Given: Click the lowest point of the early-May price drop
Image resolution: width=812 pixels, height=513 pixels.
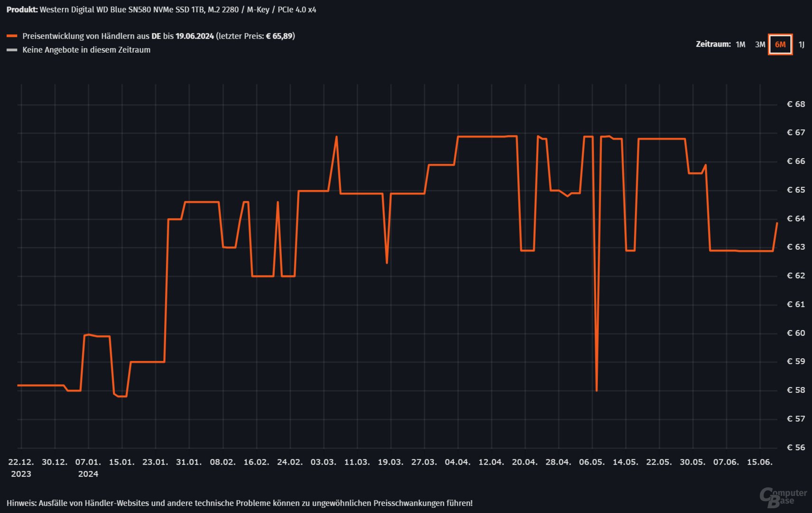Looking at the screenshot, I should [x=597, y=390].
